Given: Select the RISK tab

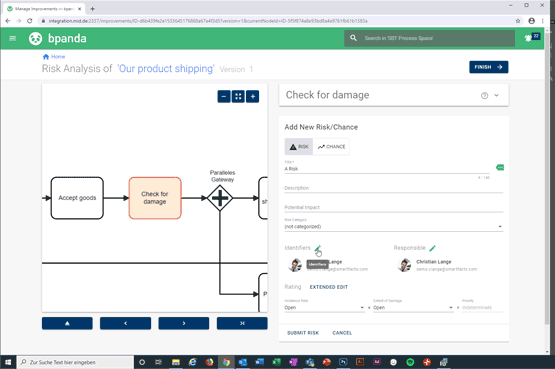Looking at the screenshot, I should (299, 146).
